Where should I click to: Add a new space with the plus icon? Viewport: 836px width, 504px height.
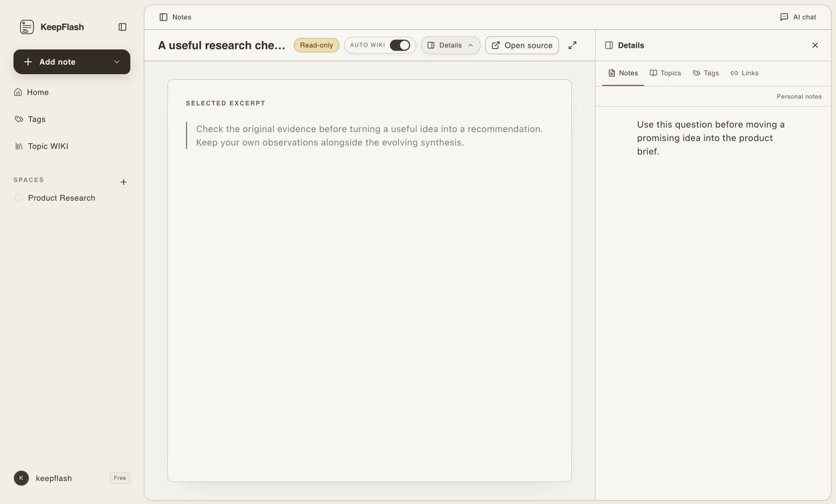point(124,182)
